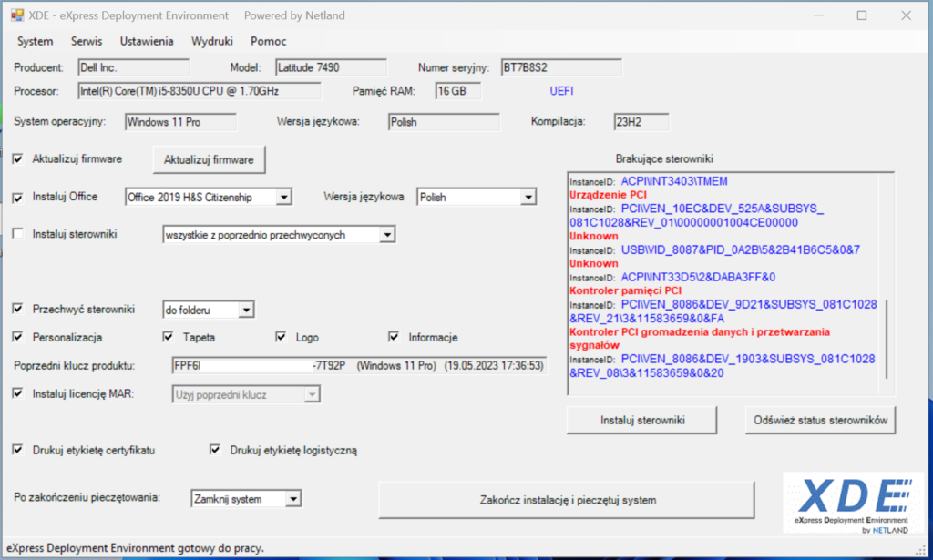Uncheck the Aktualizuj firmware checkbox
The width and height of the screenshot is (933, 560).
pyautogui.click(x=18, y=159)
